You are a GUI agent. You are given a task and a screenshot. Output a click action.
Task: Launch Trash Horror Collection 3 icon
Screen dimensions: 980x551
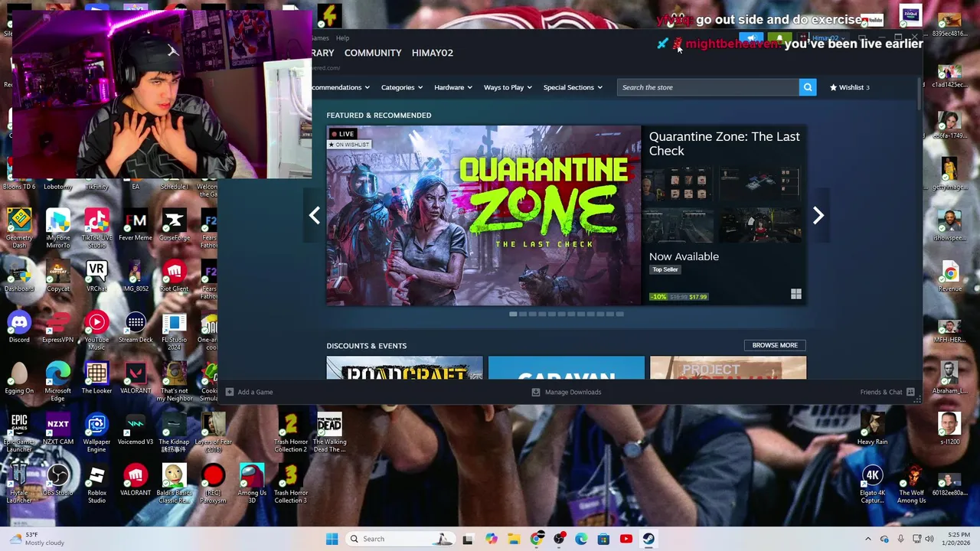291,484
